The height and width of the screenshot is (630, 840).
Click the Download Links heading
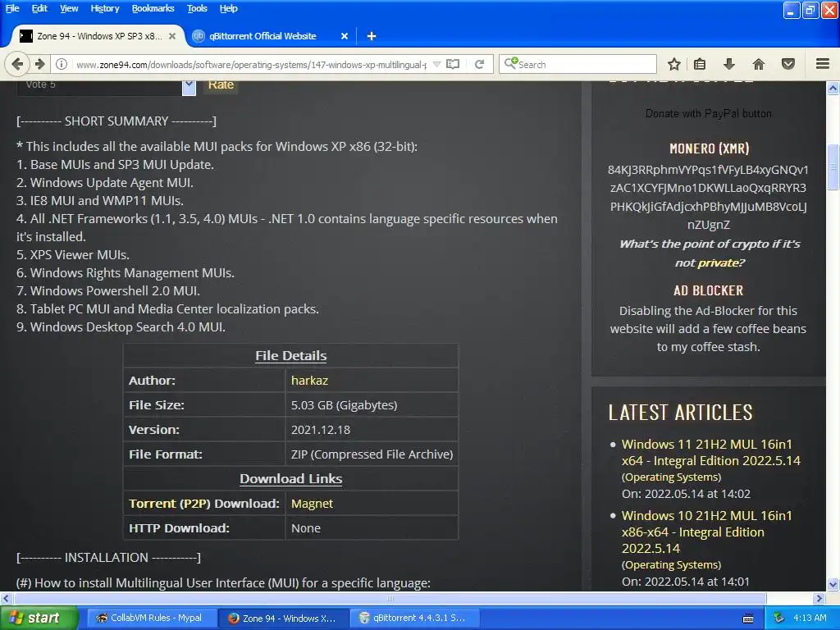[291, 479]
